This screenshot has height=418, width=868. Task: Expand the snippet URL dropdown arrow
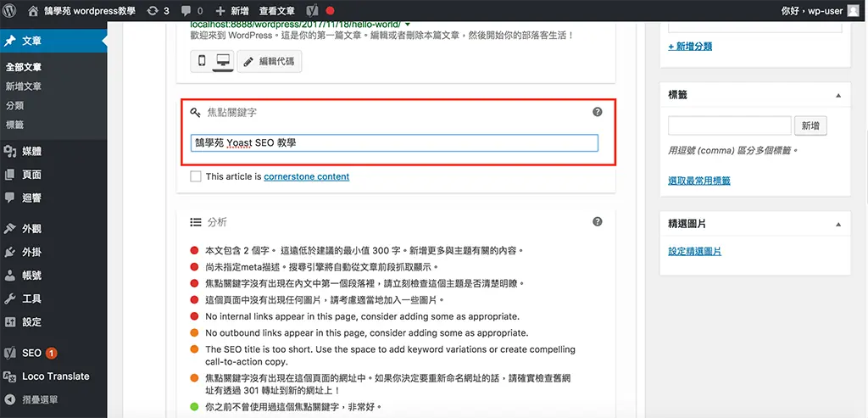click(408, 25)
